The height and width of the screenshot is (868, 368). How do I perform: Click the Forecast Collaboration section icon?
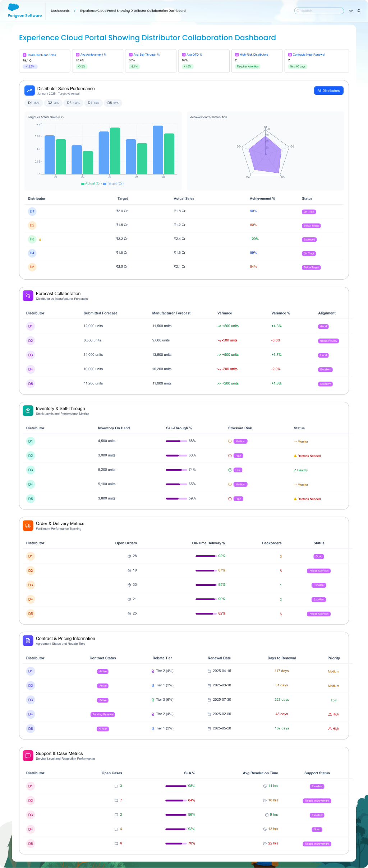pyautogui.click(x=28, y=296)
